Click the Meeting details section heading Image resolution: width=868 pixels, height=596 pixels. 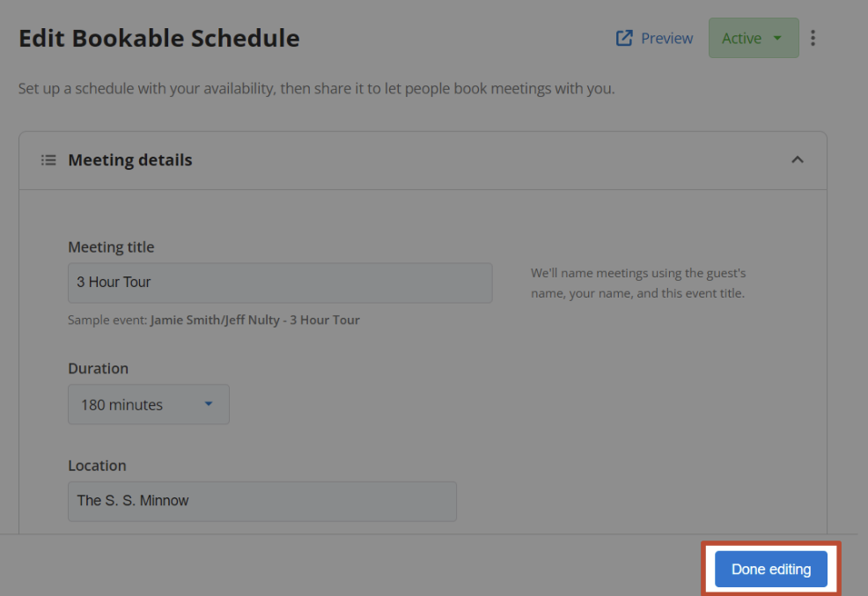click(130, 160)
